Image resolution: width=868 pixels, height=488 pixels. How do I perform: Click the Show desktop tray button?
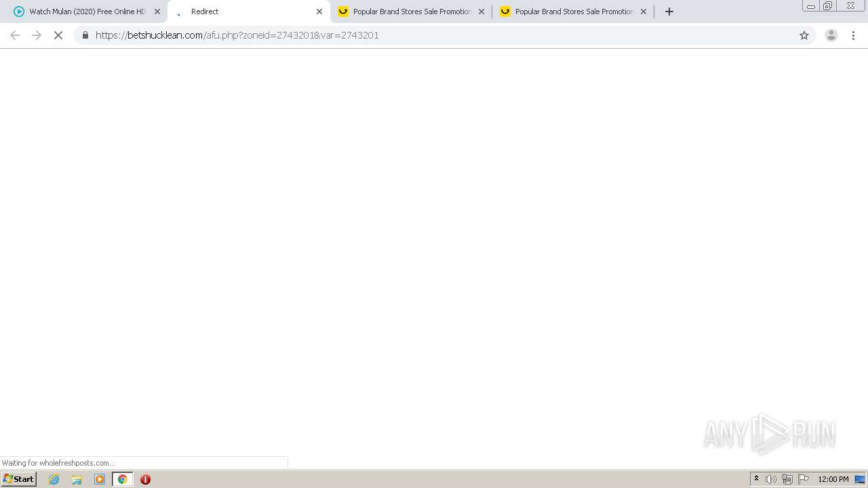coord(861,479)
